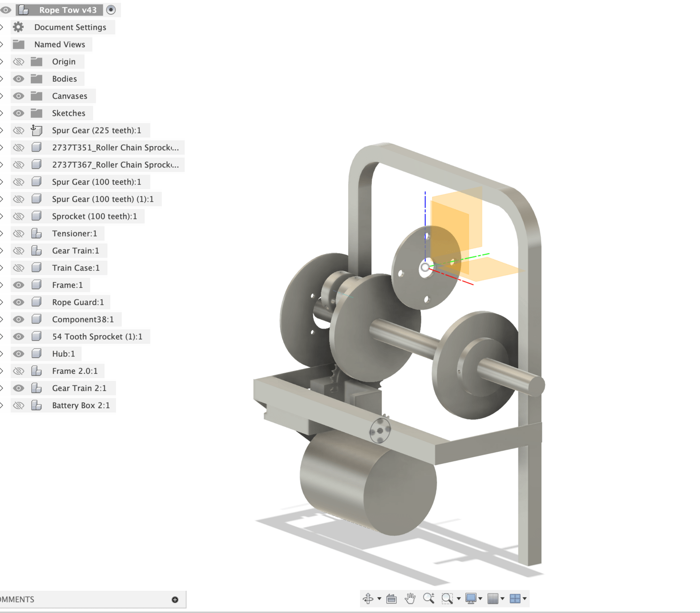Click the Document Settings gear icon
The width and height of the screenshot is (700, 613).
(x=18, y=27)
